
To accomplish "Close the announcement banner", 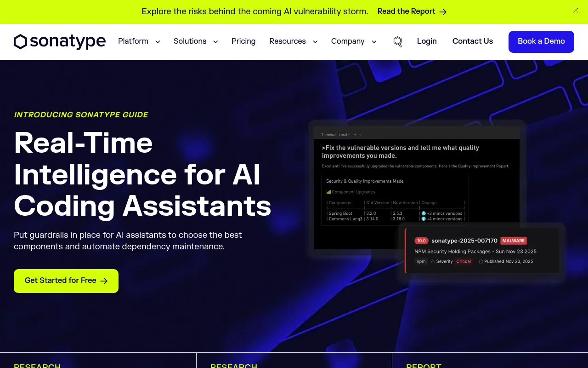I will pos(576,11).
